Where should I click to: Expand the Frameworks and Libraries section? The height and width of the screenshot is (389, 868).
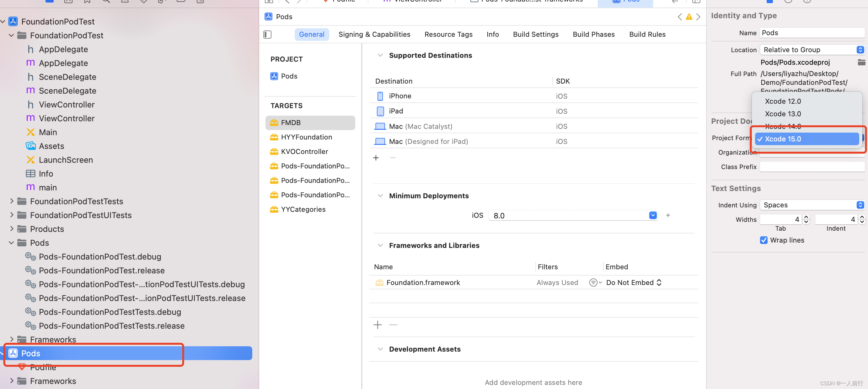coord(380,245)
